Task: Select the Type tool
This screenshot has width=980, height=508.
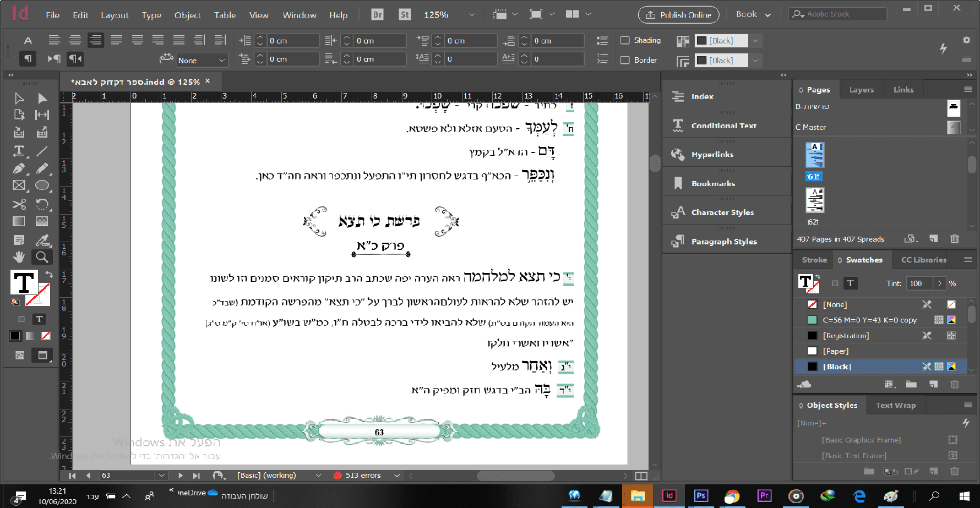Action: click(19, 151)
